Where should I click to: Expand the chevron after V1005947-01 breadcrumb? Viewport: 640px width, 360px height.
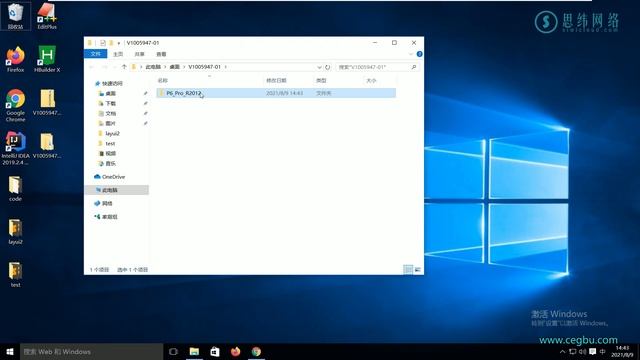(x=226, y=67)
